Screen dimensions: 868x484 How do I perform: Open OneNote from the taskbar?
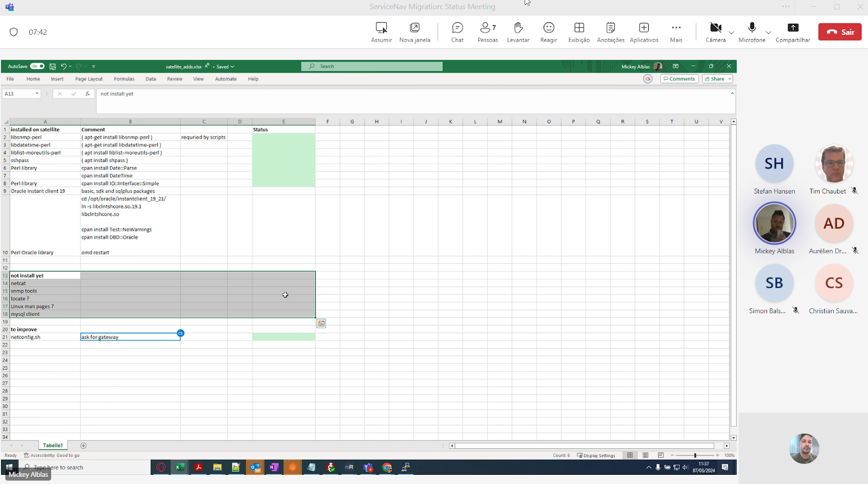[274, 467]
